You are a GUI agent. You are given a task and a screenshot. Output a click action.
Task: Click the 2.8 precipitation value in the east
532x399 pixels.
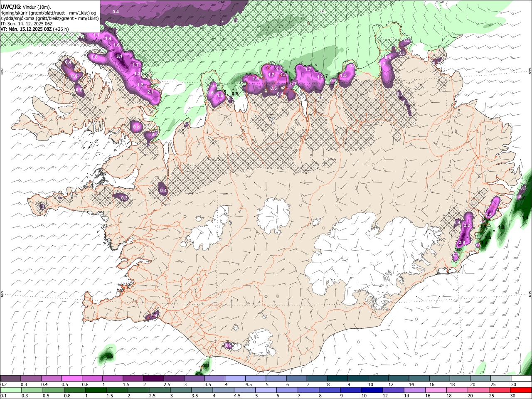coord(461,243)
